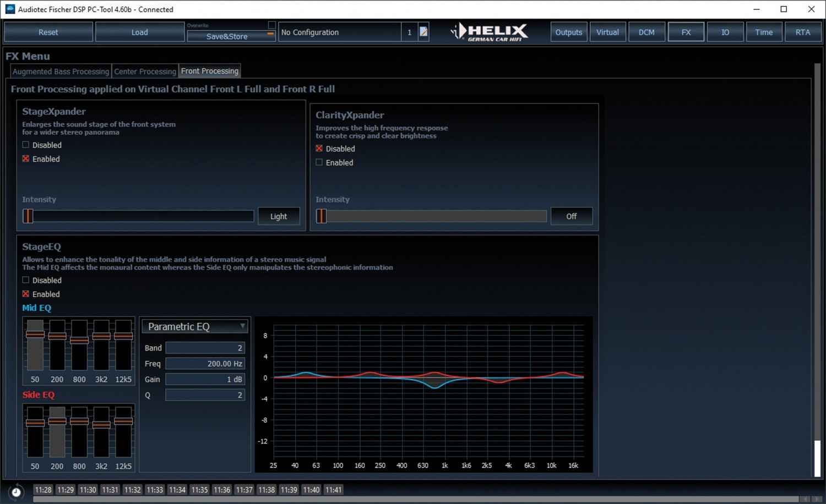This screenshot has height=504, width=826.
Task: Jump to history snapshot 11:37
Action: tap(244, 490)
